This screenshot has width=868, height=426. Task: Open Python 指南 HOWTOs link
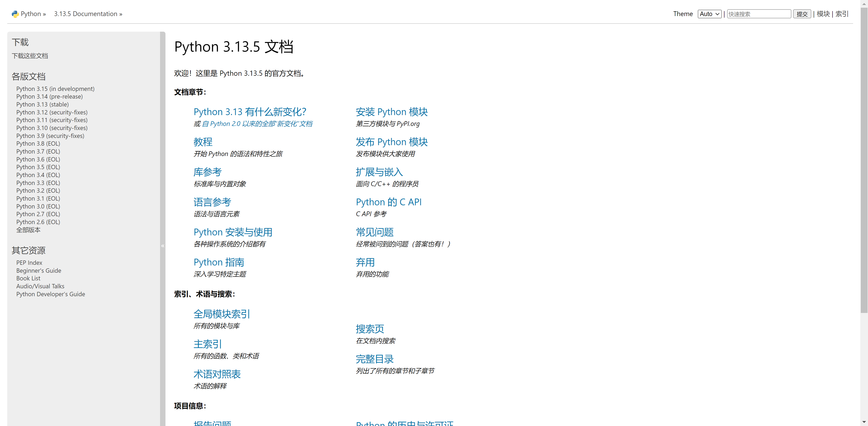tap(219, 262)
